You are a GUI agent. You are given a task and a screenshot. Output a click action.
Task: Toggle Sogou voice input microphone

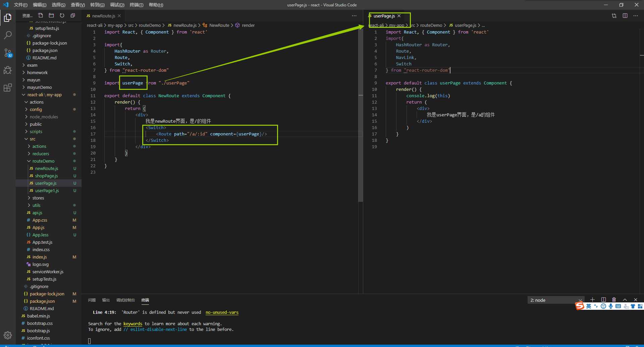pos(610,306)
